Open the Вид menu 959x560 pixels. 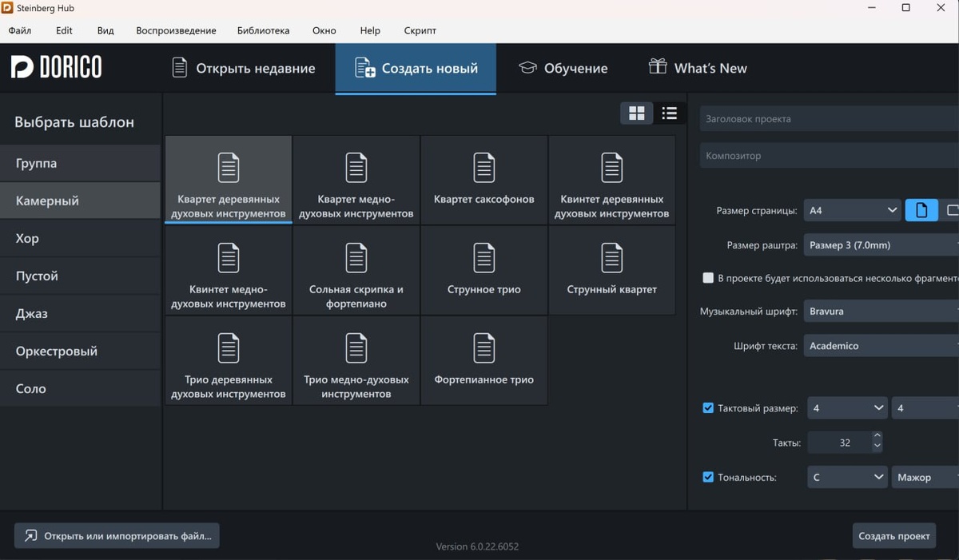105,30
